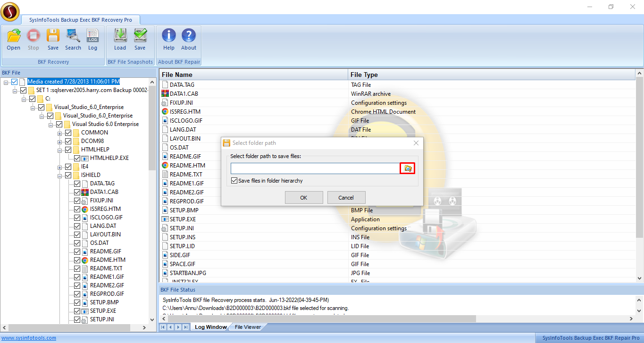The height and width of the screenshot is (343, 644).
Task: Click the About icon
Action: [189, 40]
